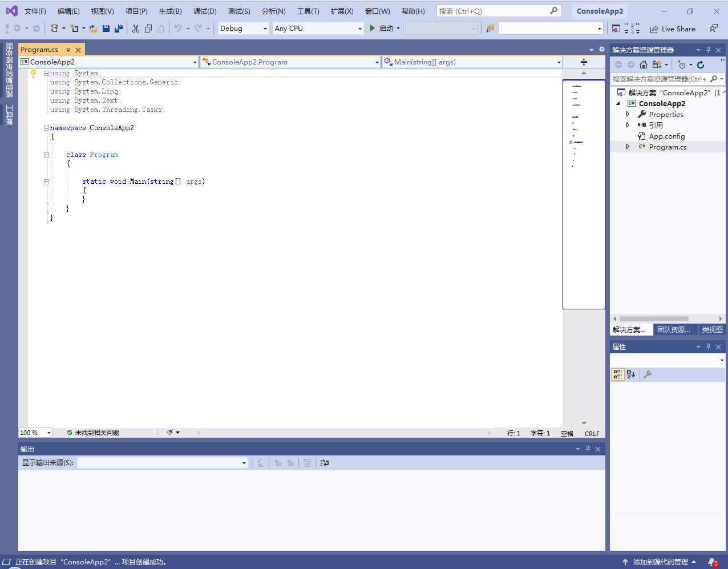Click the Undo arrow icon
Image resolution: width=728 pixels, height=569 pixels.
[x=178, y=29]
